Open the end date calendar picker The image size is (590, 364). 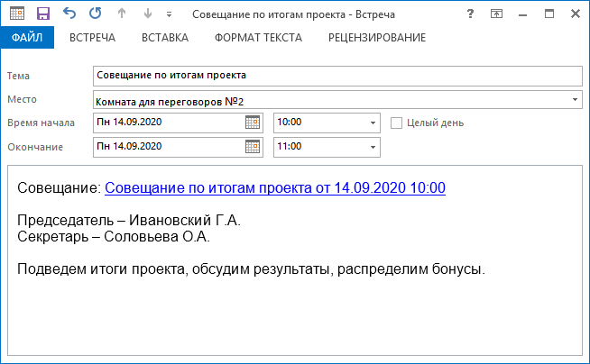point(253,147)
